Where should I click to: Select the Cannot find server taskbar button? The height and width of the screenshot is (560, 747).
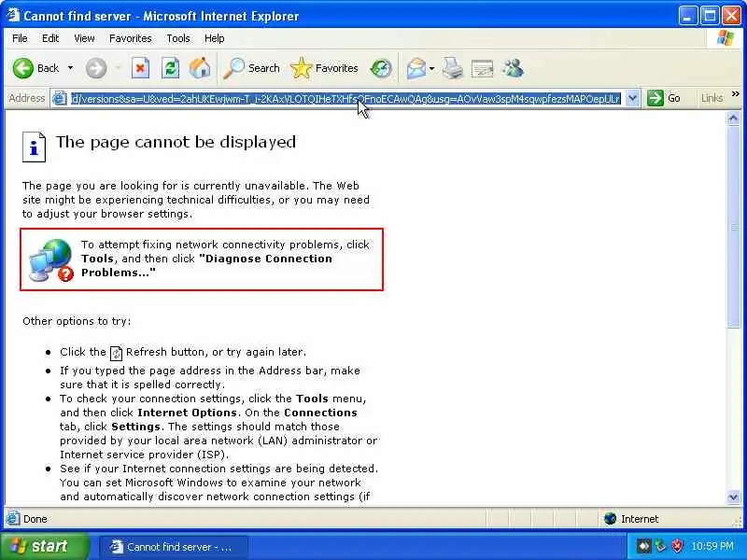pyautogui.click(x=174, y=547)
